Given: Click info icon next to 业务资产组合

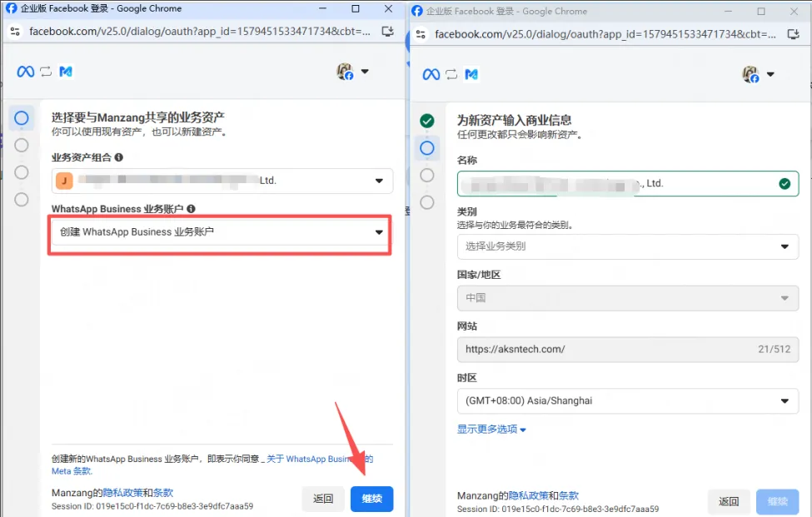Looking at the screenshot, I should pos(118,157).
